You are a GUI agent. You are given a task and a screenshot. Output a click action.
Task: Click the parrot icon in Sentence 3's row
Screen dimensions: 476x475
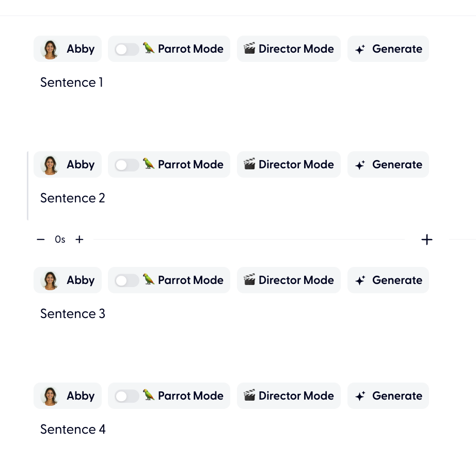pyautogui.click(x=149, y=280)
